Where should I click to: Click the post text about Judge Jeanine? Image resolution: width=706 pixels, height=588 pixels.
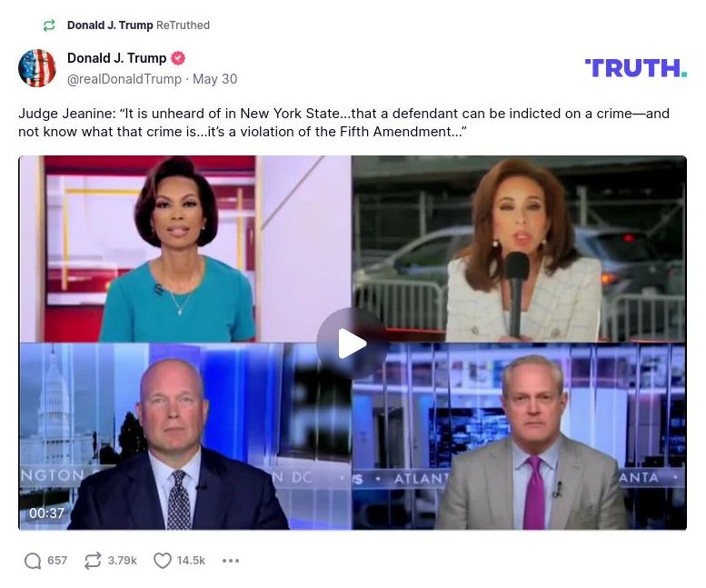pos(344,123)
